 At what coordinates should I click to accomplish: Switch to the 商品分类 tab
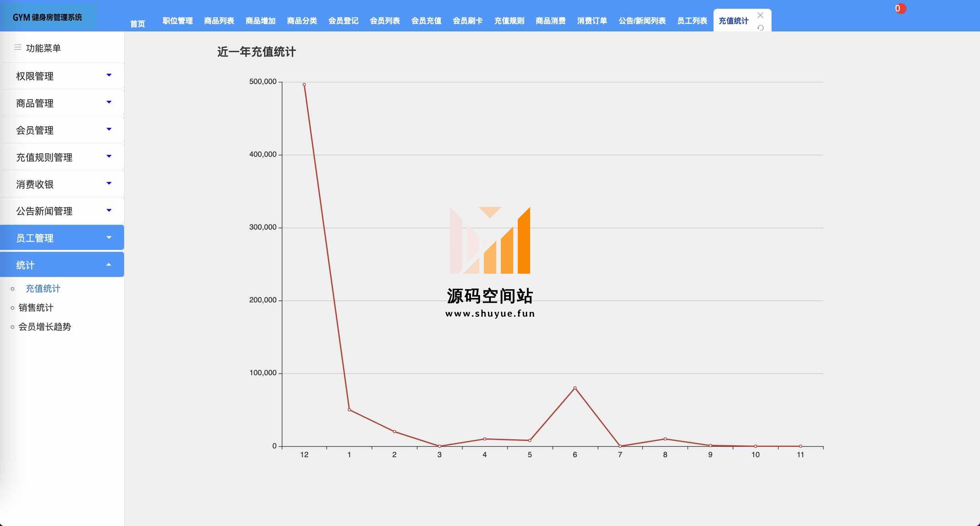pyautogui.click(x=302, y=21)
